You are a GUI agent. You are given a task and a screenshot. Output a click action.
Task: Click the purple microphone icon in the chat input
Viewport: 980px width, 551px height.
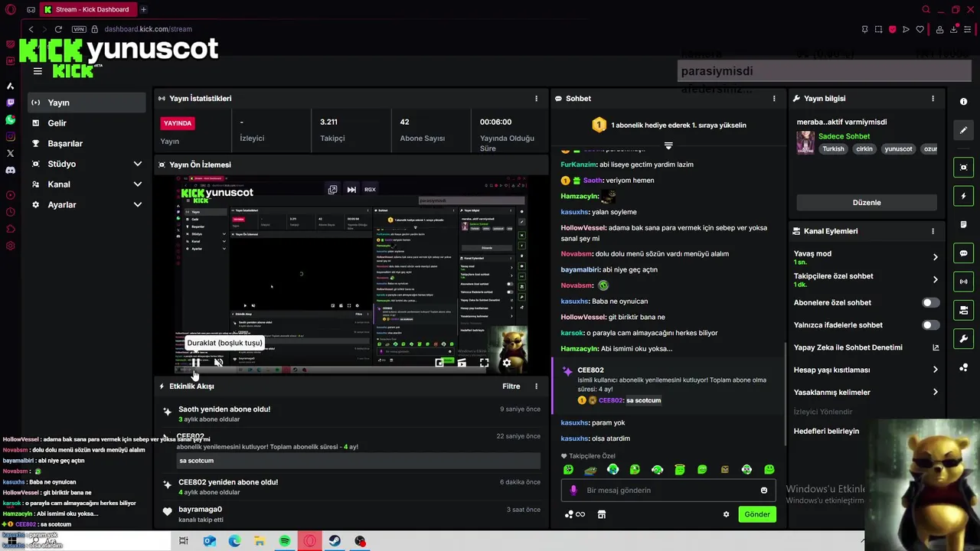click(573, 491)
